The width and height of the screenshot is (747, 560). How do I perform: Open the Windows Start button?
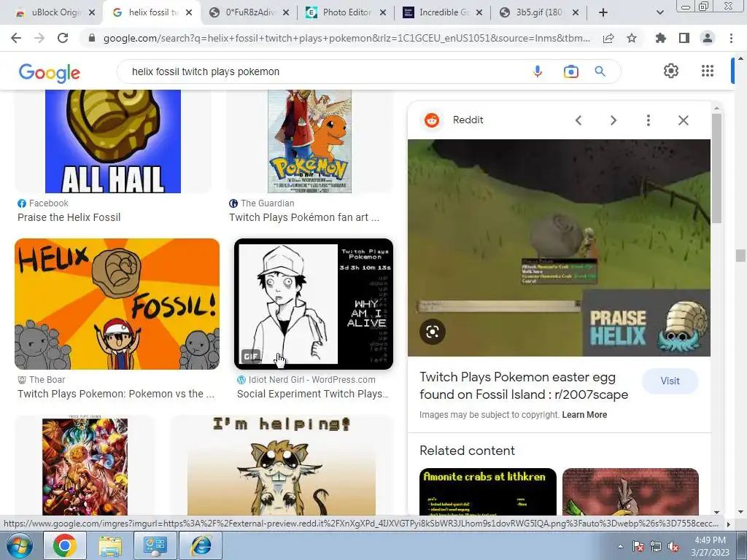tap(20, 545)
